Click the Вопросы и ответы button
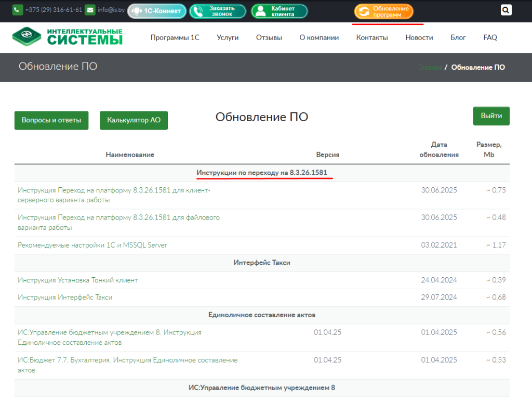Screen dimensions: 532x401 pos(51,120)
